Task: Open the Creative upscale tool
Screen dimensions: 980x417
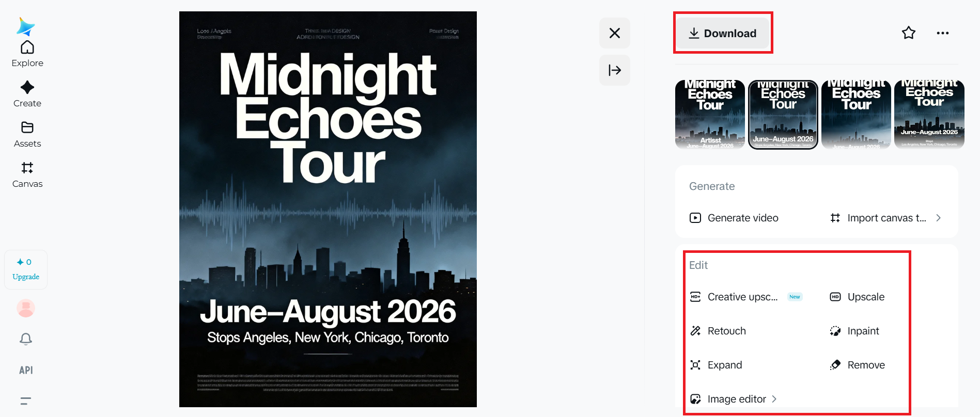Action: pyautogui.click(x=742, y=297)
